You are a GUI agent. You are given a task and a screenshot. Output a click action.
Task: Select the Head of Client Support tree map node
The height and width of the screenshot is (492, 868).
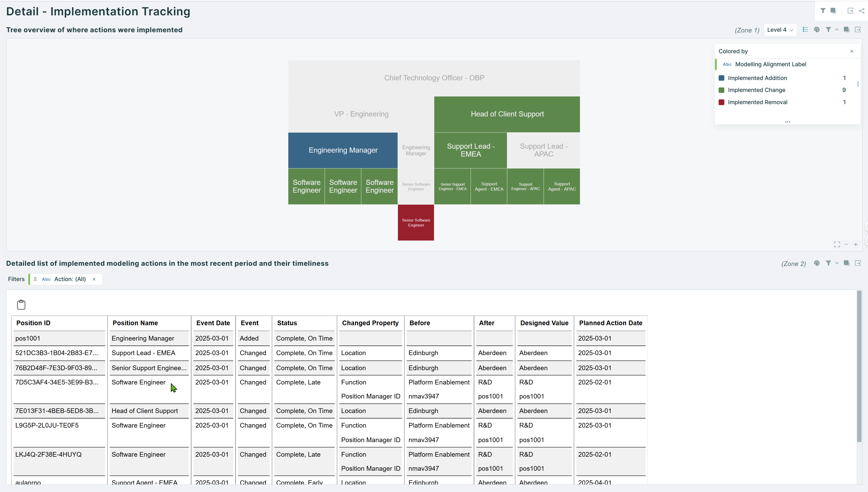pyautogui.click(x=507, y=114)
